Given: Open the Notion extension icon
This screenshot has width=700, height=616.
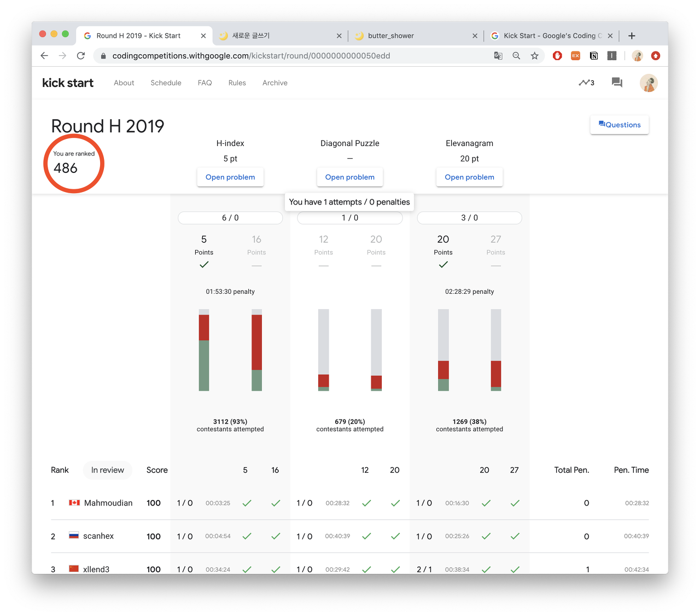Looking at the screenshot, I should 594,56.
